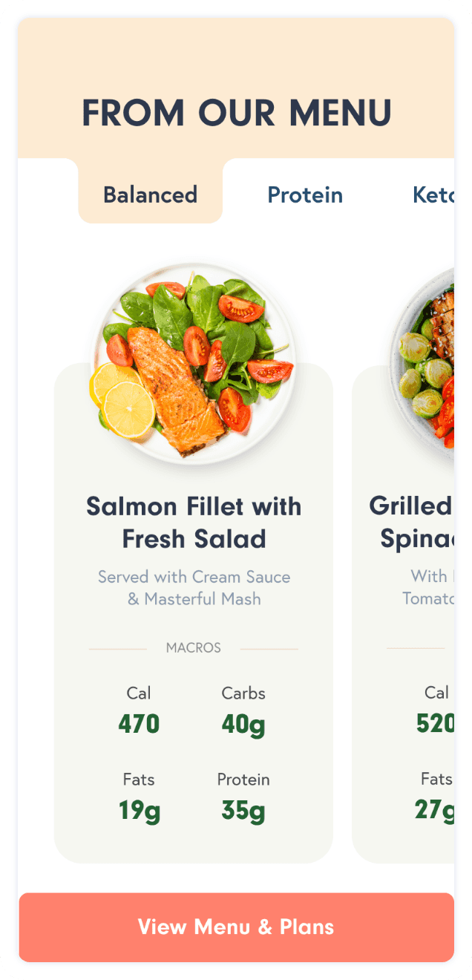Click the Served with Cream Sauce description
472x980 pixels.
(194, 588)
